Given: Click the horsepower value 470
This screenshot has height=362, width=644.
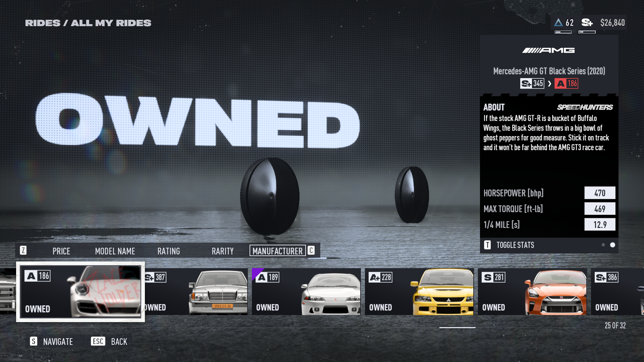Looking at the screenshot, I should (x=600, y=193).
